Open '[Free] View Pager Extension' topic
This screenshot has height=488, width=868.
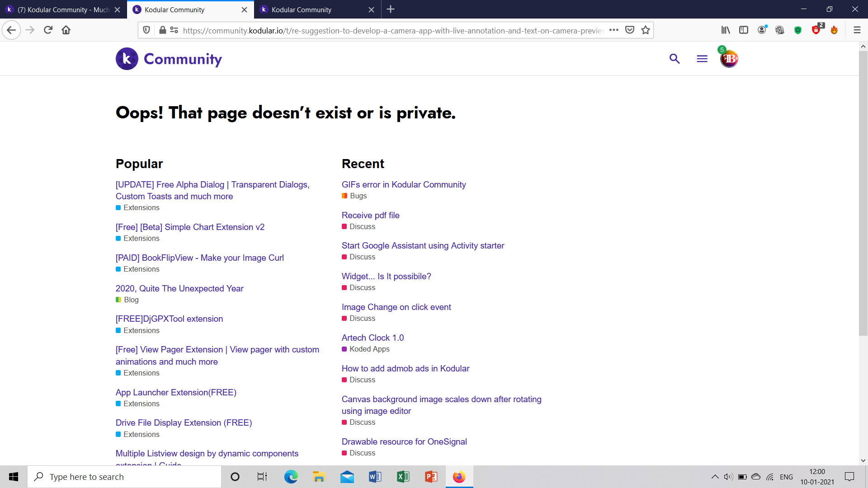pyautogui.click(x=217, y=355)
